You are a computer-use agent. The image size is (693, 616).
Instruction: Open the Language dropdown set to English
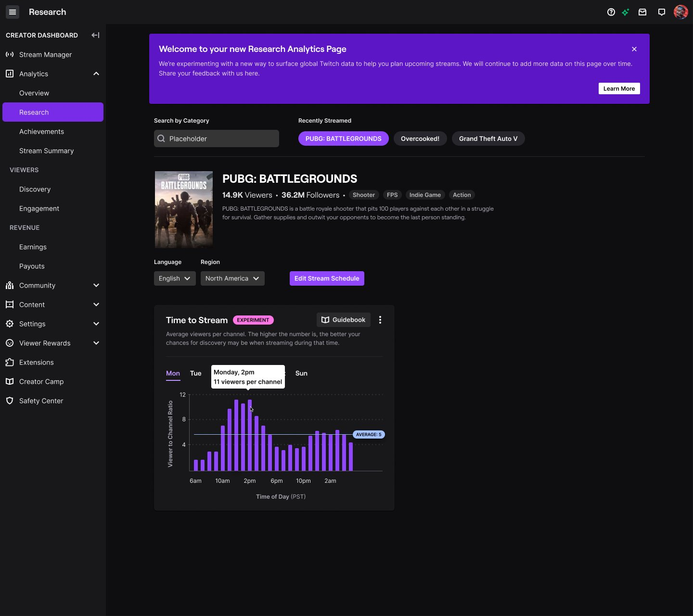[175, 278]
